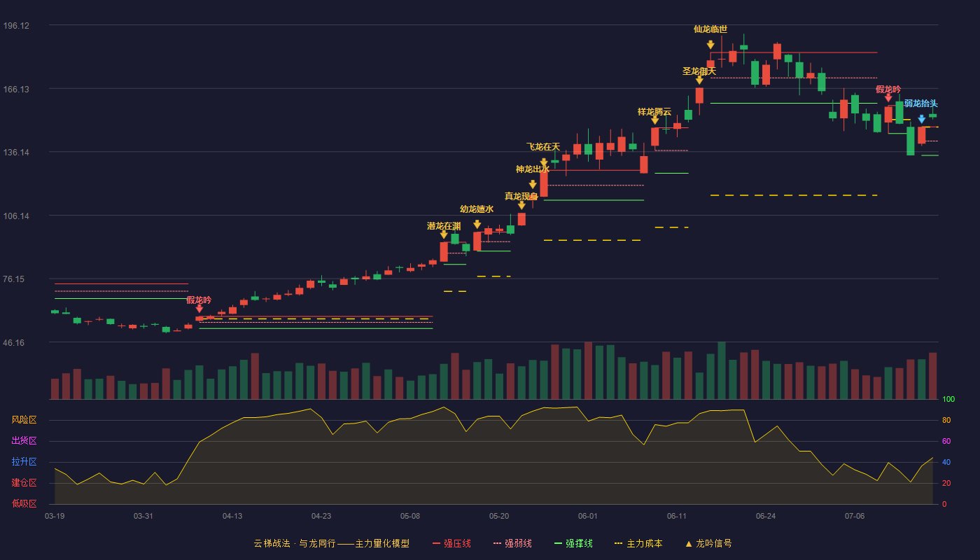This screenshot has width=980, height=560.
Task: Click the 建仓区 zone label
Action: pyautogui.click(x=24, y=483)
